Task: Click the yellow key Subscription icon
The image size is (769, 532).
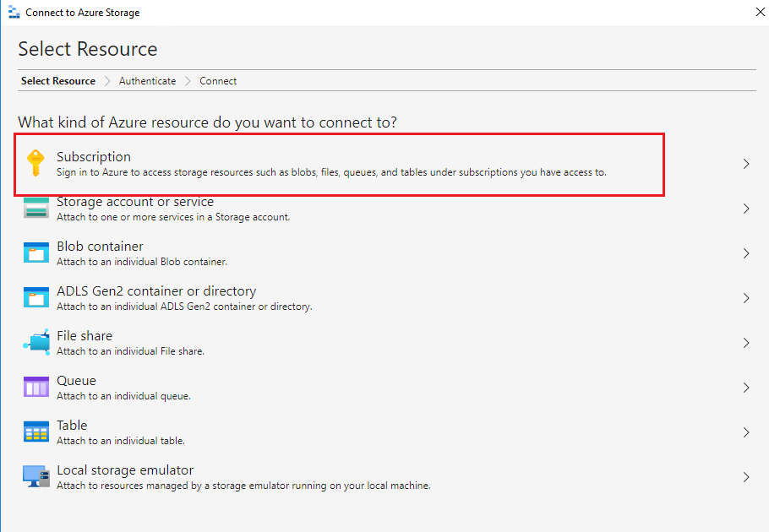Action: click(35, 163)
